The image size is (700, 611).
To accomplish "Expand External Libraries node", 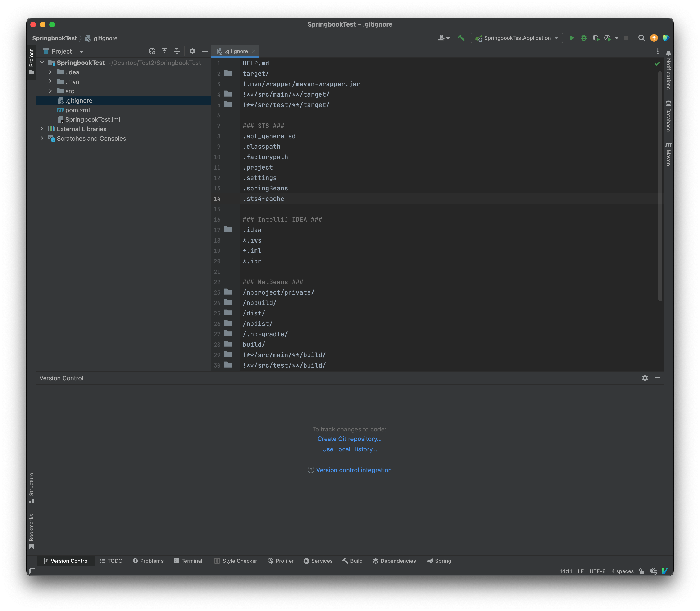I will [42, 129].
